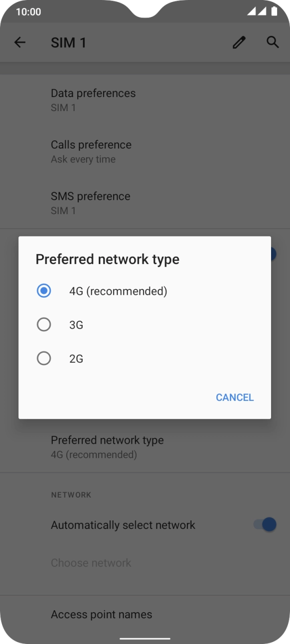The height and width of the screenshot is (644, 290).
Task: Select the 2G network option
Action: (x=44, y=358)
